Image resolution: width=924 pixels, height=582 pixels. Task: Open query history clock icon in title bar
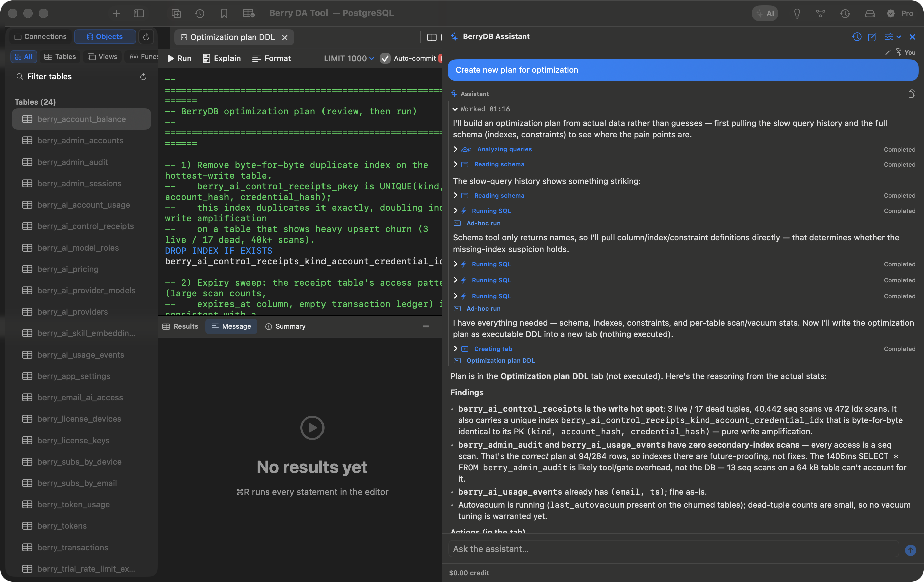(199, 13)
